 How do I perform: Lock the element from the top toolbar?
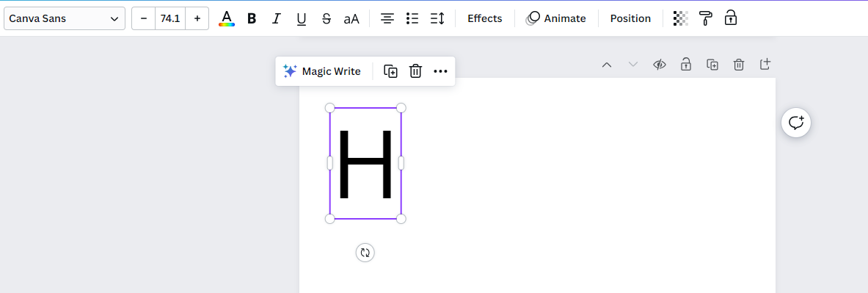tap(731, 18)
